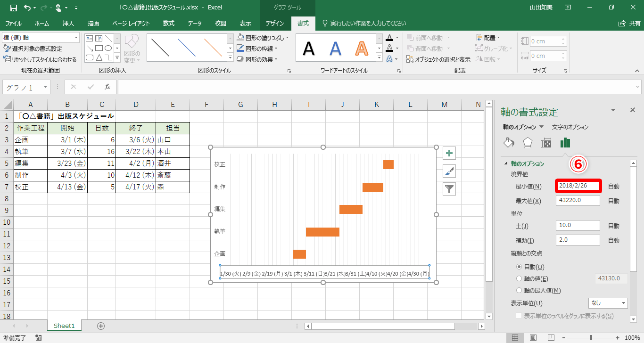Open the chart filters funnel button

point(449,189)
